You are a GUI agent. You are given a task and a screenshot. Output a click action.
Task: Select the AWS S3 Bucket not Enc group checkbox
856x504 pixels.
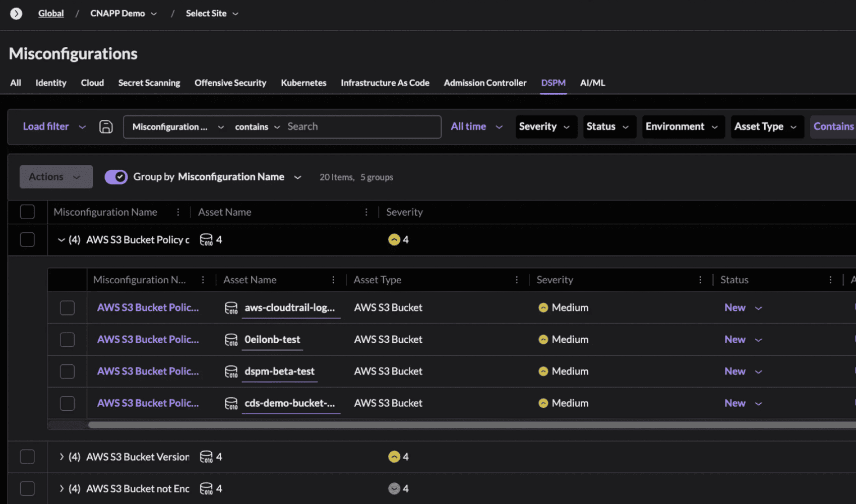click(x=27, y=488)
